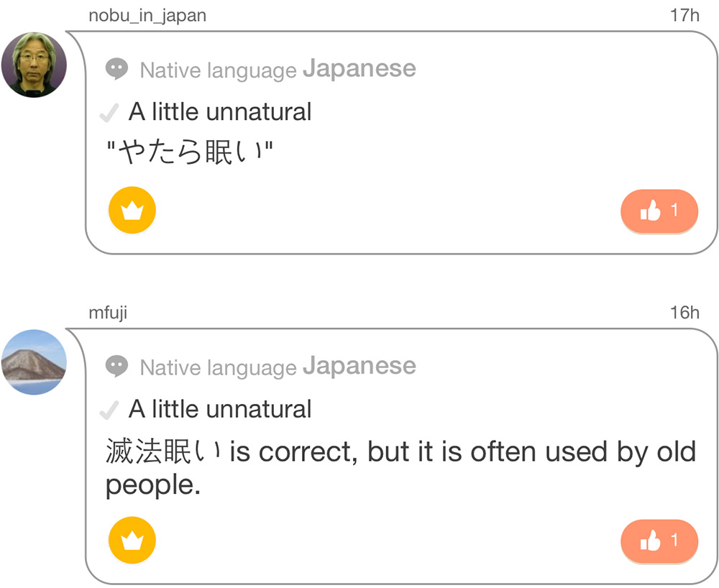This screenshot has height=588, width=719.
Task: Click the 16h timestamp
Action: click(x=684, y=313)
